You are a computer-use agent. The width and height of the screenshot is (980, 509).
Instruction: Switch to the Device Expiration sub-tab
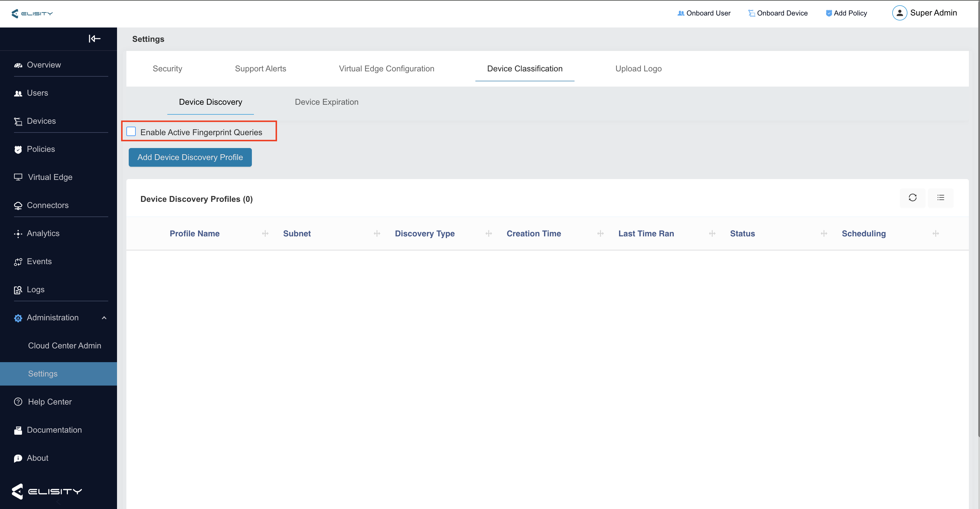coord(326,102)
